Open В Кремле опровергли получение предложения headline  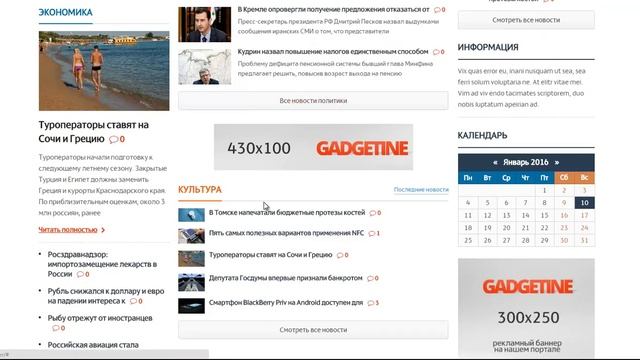pos(333,9)
